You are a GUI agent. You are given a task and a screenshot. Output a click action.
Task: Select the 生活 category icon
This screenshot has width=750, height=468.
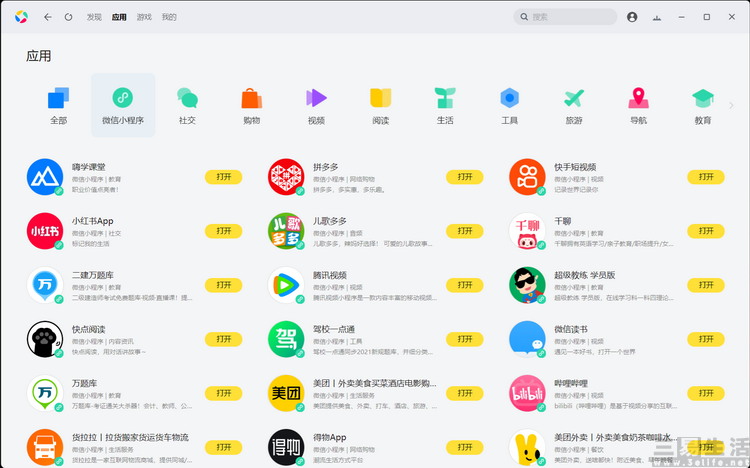point(445,98)
